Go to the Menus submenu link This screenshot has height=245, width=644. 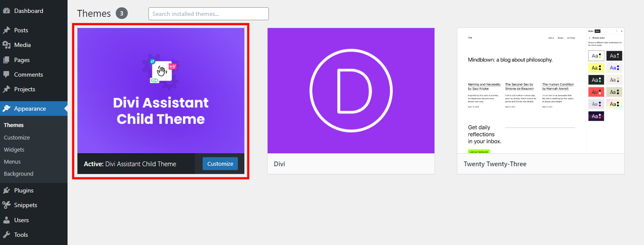pos(12,161)
